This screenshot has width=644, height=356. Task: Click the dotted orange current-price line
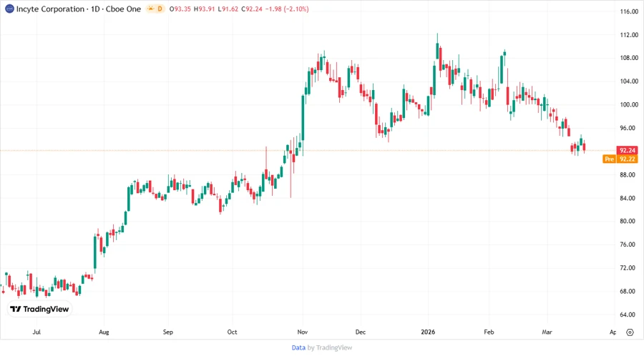308,151
